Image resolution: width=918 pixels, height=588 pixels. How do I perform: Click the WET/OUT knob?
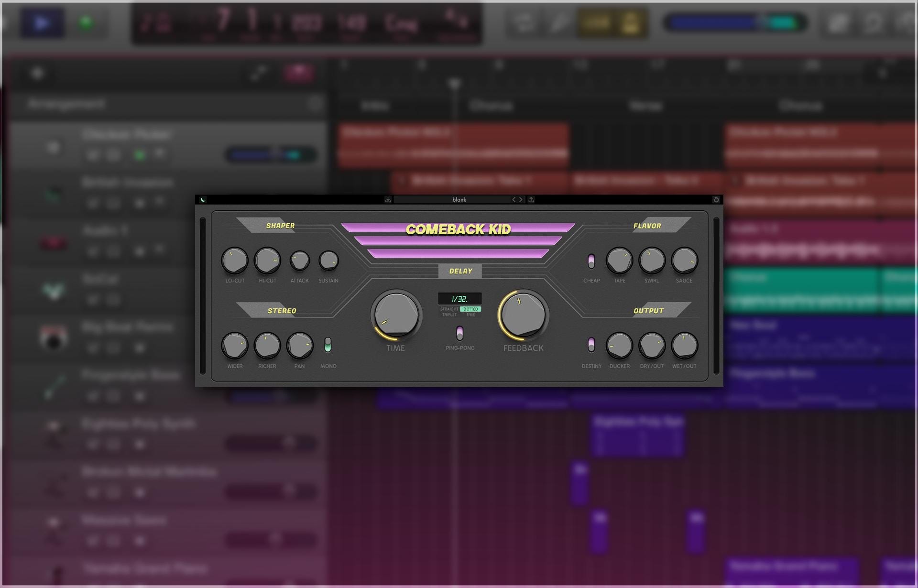coord(684,346)
